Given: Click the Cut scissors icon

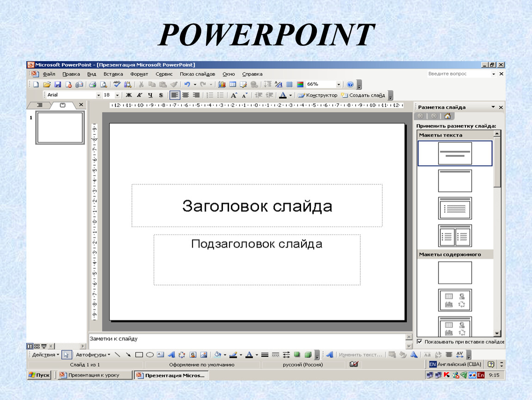Looking at the screenshot, I should 141,85.
